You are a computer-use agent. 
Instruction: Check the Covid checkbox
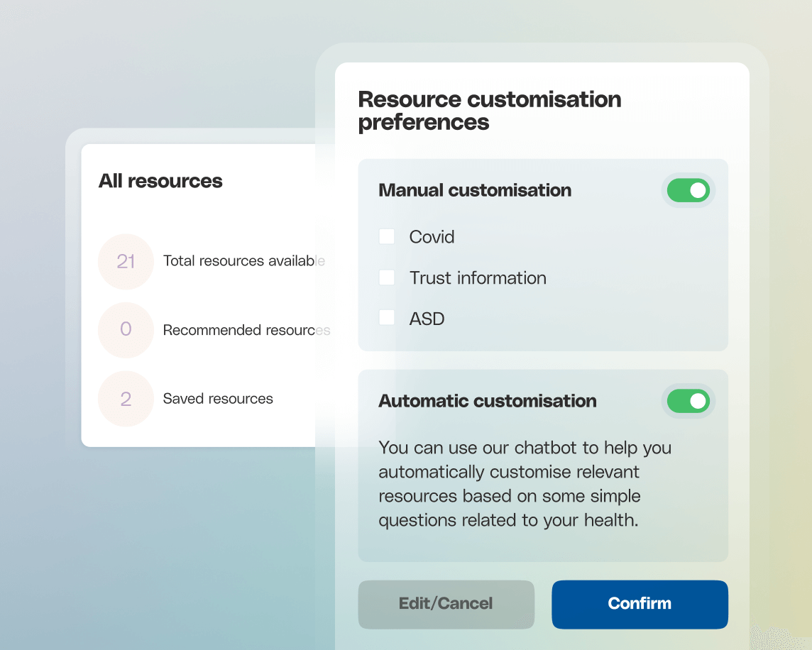(x=387, y=237)
